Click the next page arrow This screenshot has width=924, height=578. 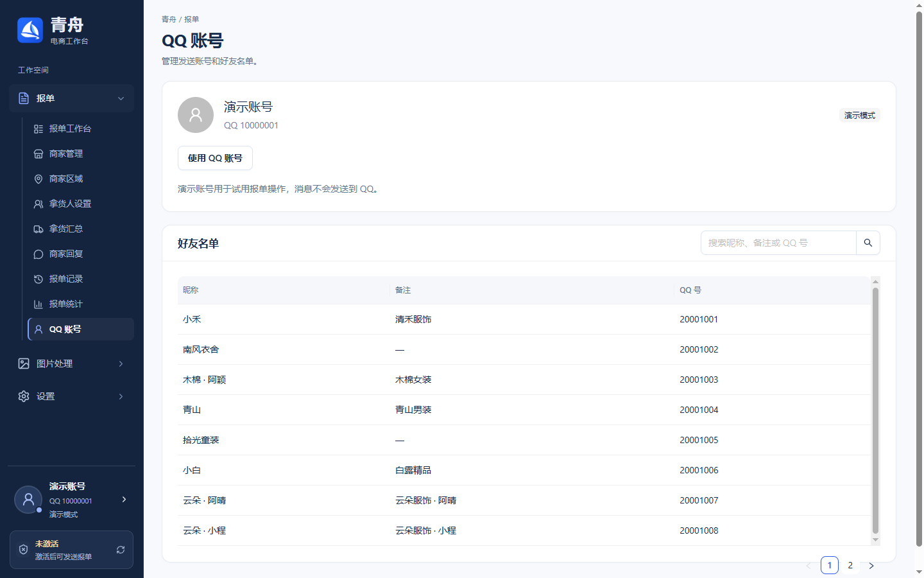point(871,566)
